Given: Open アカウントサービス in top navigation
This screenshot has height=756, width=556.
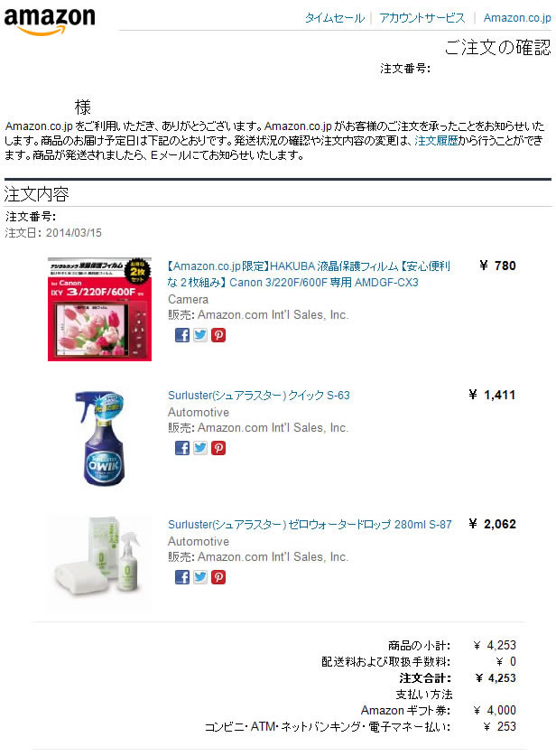Looking at the screenshot, I should point(422,18).
